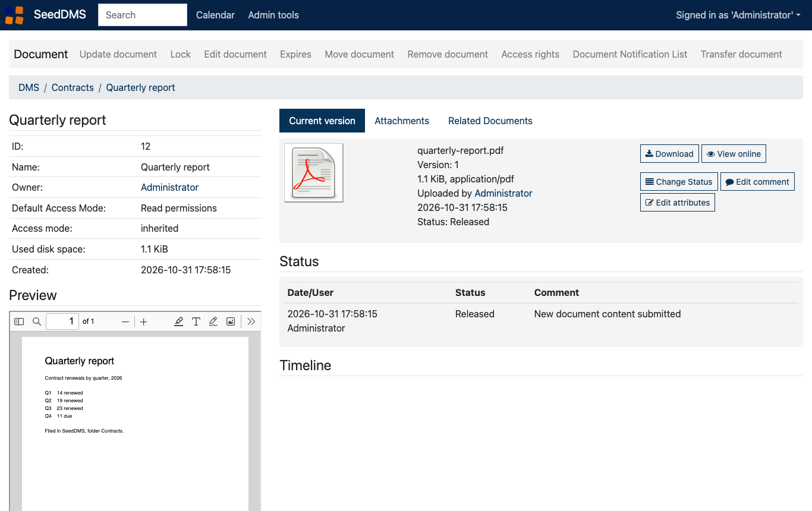
Task: Select the draw pencil tool
Action: tap(213, 321)
